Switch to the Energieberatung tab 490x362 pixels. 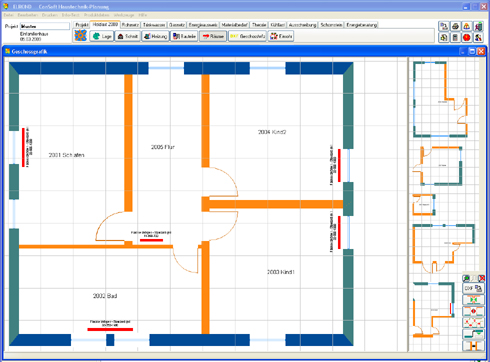click(361, 25)
